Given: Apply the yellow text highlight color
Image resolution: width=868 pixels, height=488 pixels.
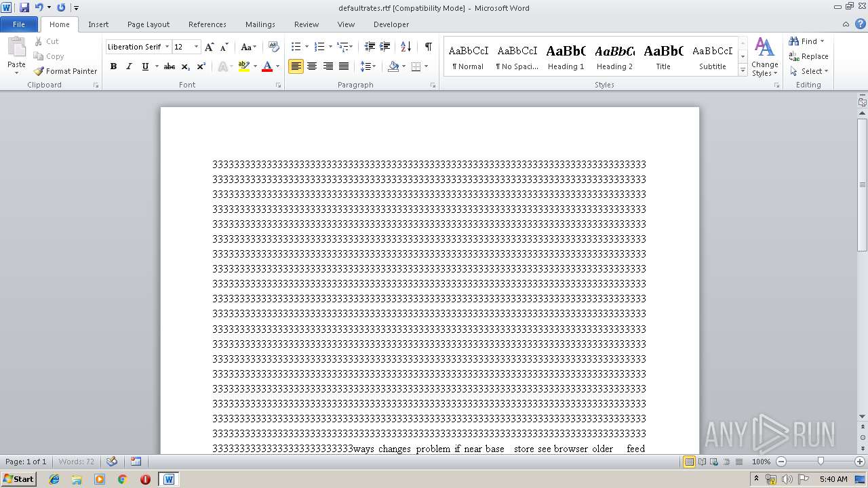Looking at the screenshot, I should pos(244,66).
